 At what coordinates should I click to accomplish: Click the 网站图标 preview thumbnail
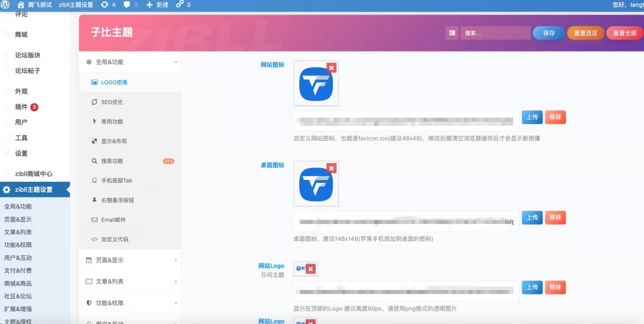point(316,84)
